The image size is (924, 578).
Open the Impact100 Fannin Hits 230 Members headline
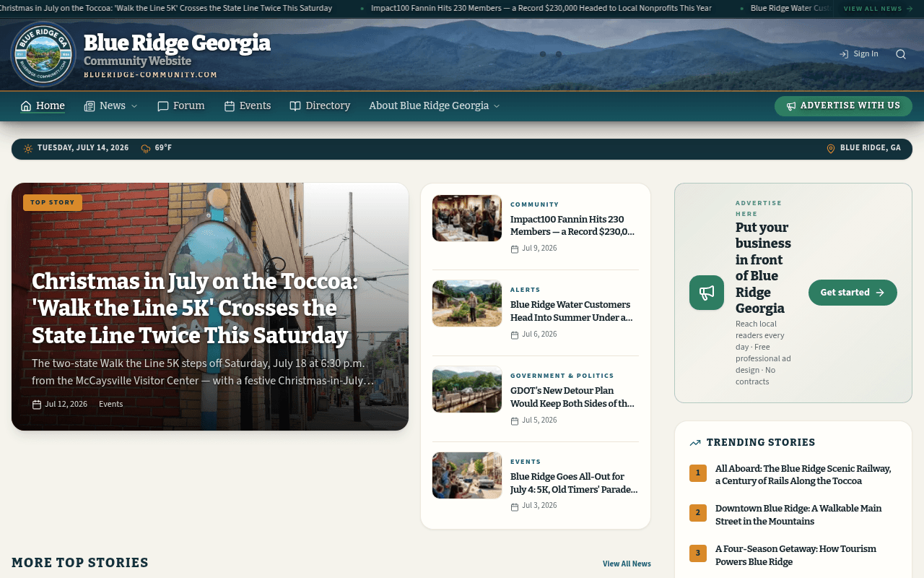click(x=572, y=225)
